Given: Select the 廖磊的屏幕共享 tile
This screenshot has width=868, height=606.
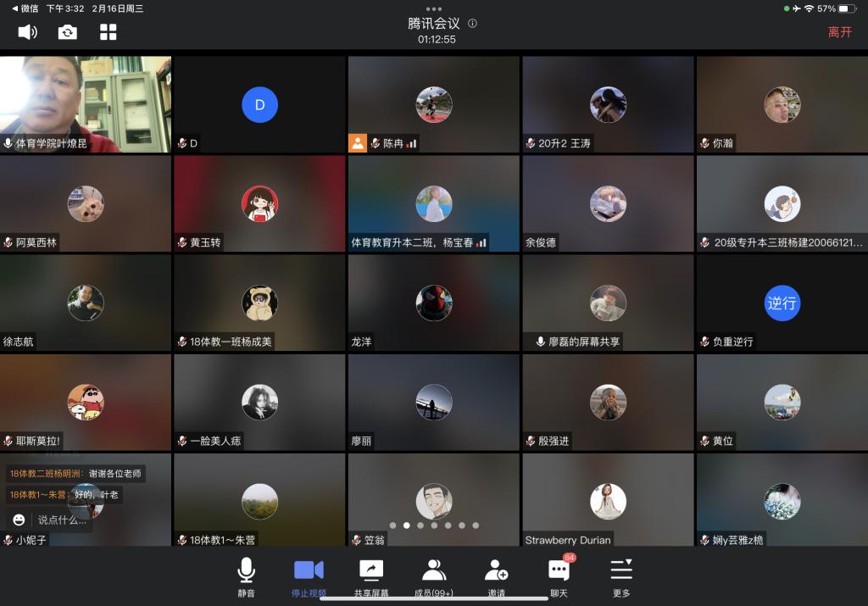Looking at the screenshot, I should tap(608, 303).
